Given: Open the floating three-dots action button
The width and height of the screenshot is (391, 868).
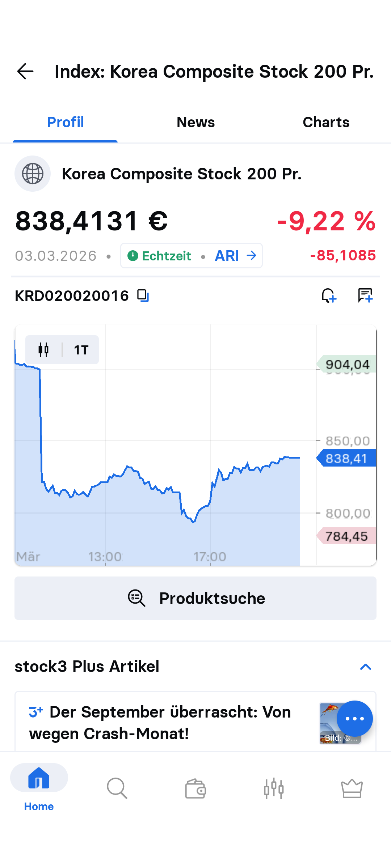Looking at the screenshot, I should [x=354, y=719].
